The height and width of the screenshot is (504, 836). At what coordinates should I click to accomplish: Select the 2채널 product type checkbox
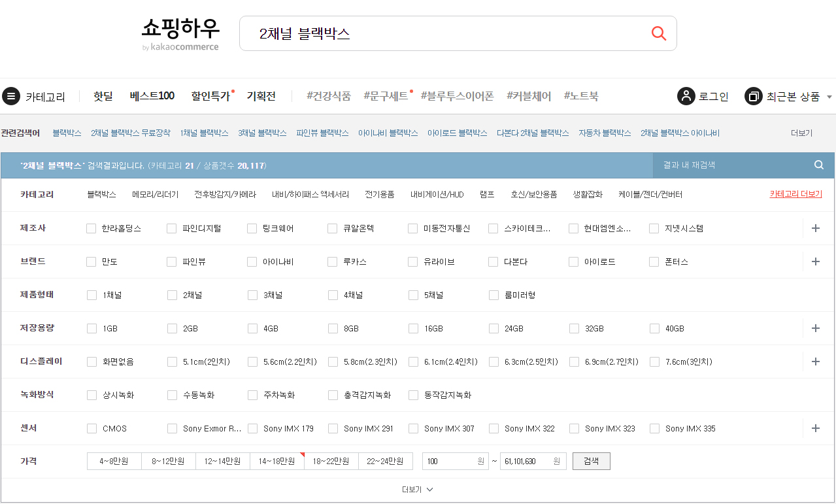pyautogui.click(x=172, y=295)
